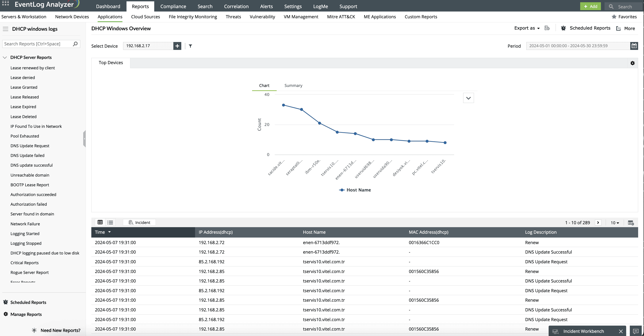Open the device filter funnel icon
Image resolution: width=644 pixels, height=336 pixels.
click(x=190, y=46)
